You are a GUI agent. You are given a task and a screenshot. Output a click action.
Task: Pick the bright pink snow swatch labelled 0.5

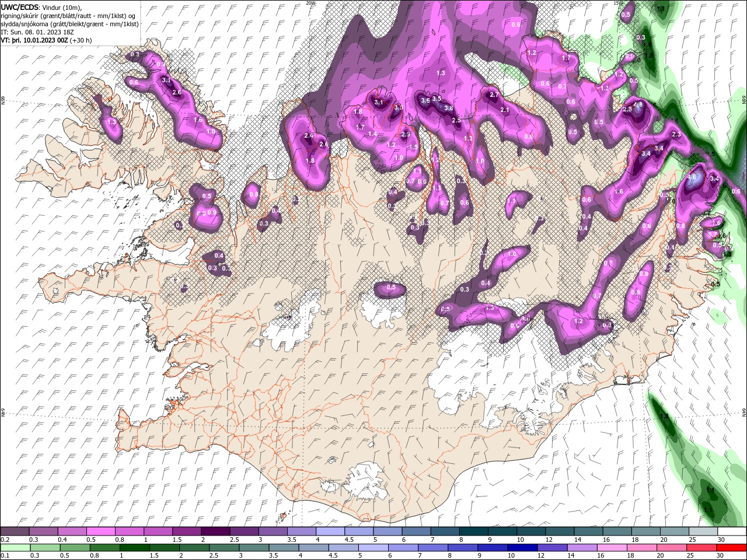(101, 531)
